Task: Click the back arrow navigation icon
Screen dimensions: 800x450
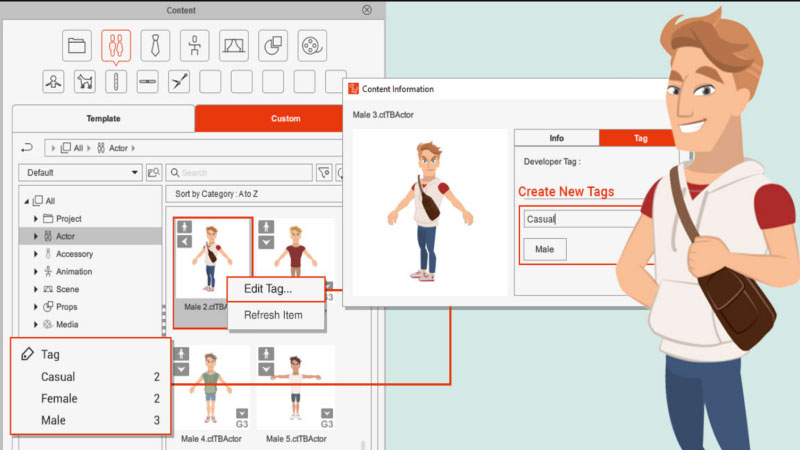Action: click(x=27, y=148)
